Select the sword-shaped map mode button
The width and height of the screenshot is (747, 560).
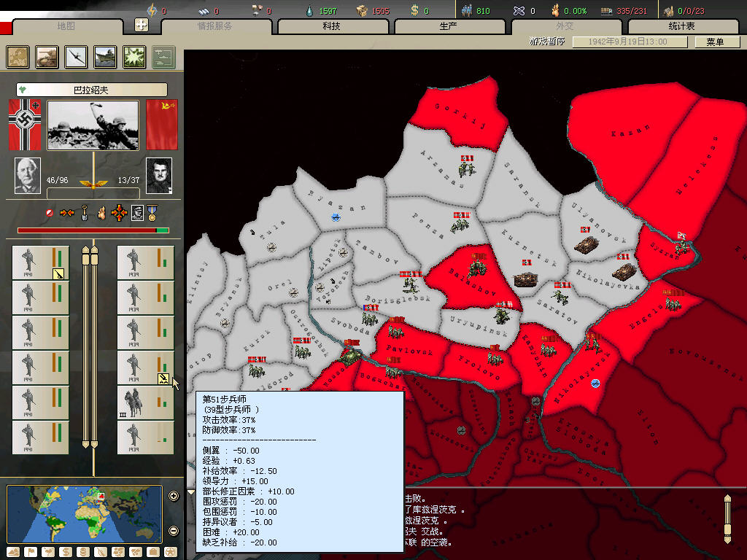101,552
